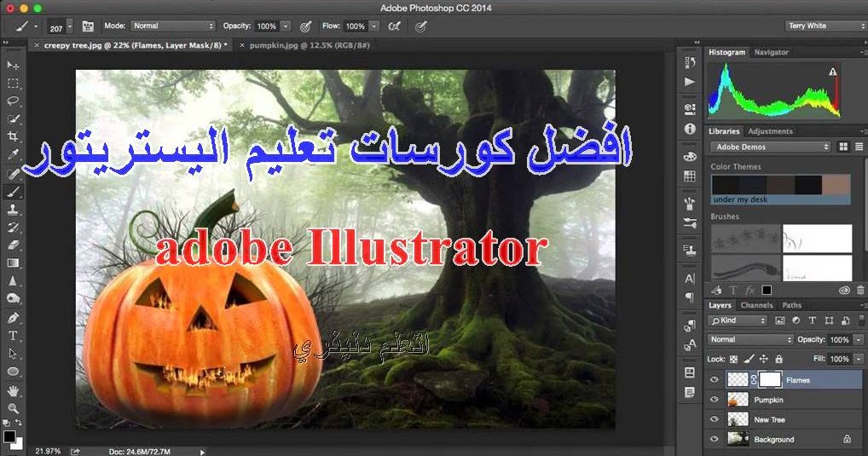
Task: Hide the Background layer
Action: [715, 440]
